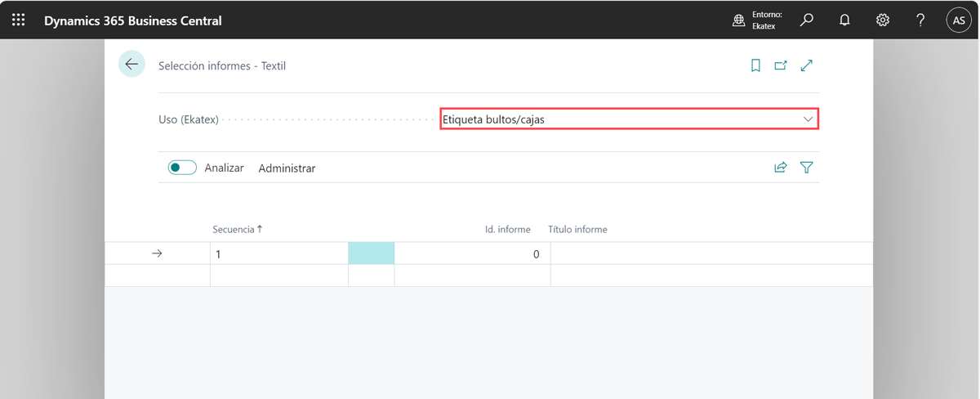Click the search magnifier icon
The width and height of the screenshot is (980, 399).
pos(807,20)
